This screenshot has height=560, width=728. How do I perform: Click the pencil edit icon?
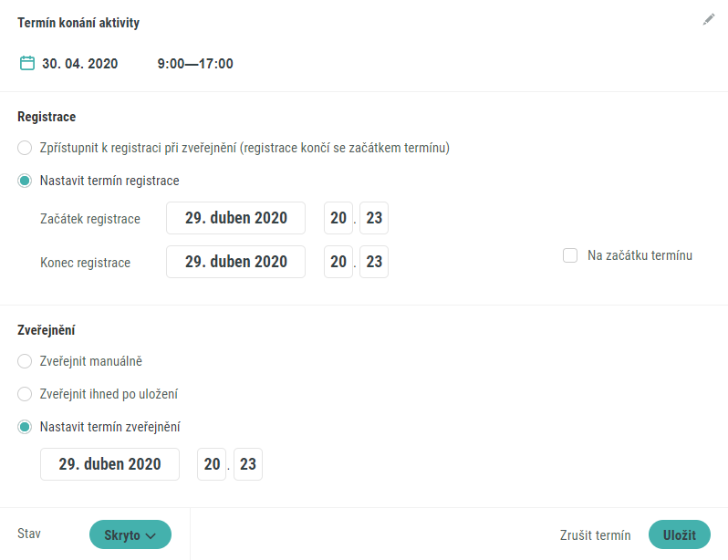pos(709,19)
